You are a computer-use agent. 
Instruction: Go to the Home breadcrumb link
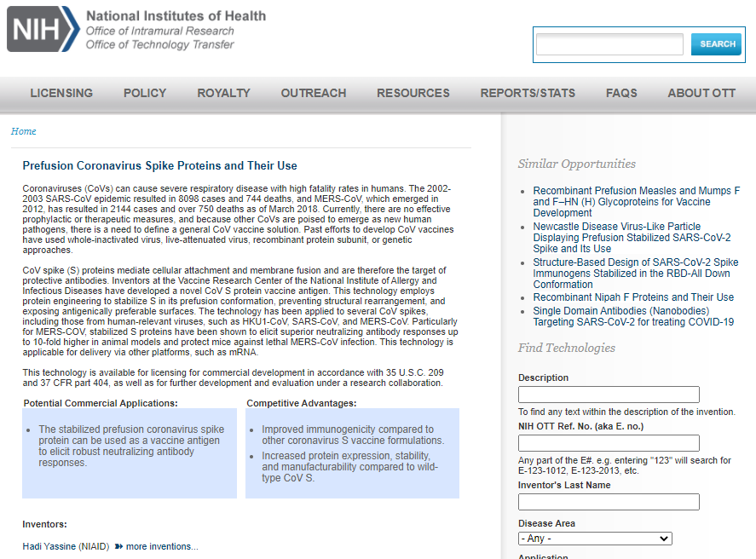24,131
